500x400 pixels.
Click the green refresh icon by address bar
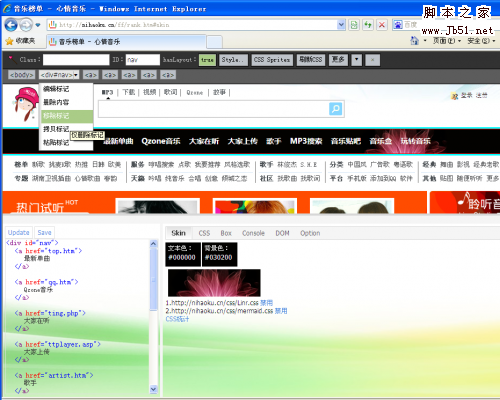click(354, 25)
